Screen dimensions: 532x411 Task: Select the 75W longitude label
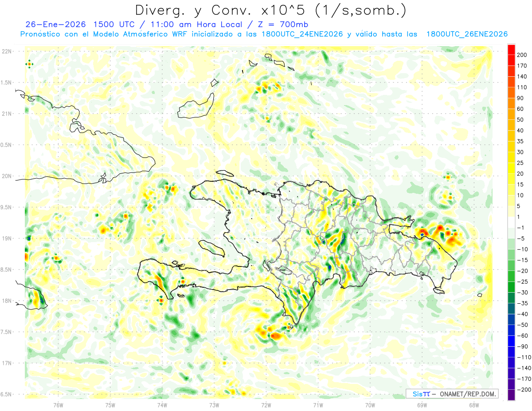pyautogui.click(x=110, y=405)
